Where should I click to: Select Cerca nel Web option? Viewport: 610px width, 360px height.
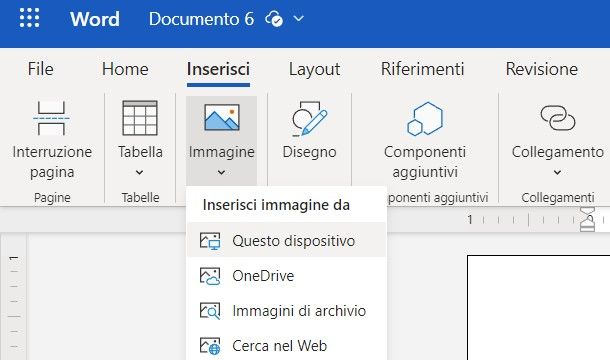[286, 346]
